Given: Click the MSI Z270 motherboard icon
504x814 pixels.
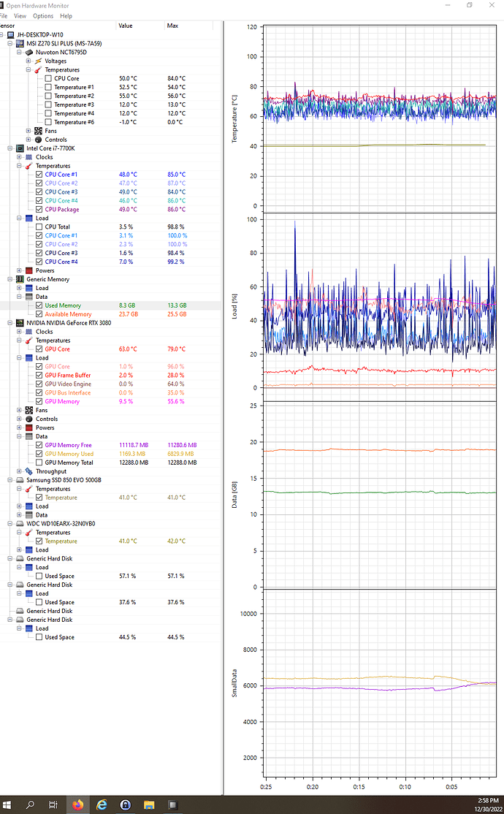Looking at the screenshot, I should (20, 44).
